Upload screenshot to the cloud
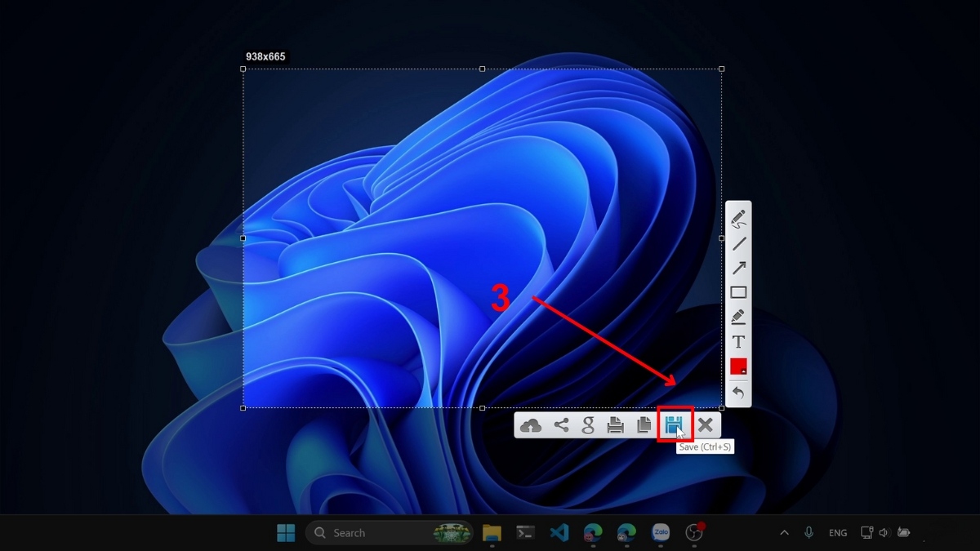 (x=531, y=425)
